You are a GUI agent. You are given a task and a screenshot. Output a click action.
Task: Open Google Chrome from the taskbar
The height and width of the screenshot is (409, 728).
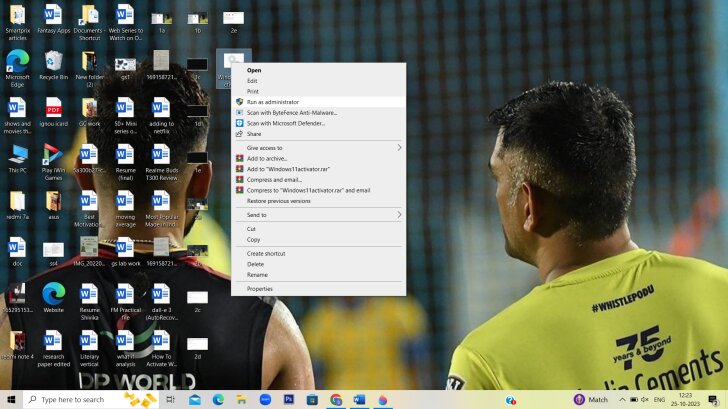click(x=336, y=399)
